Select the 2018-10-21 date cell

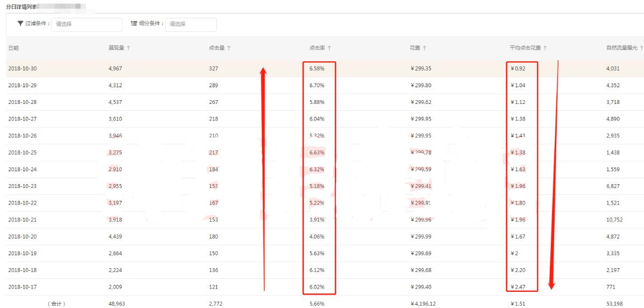click(x=23, y=220)
